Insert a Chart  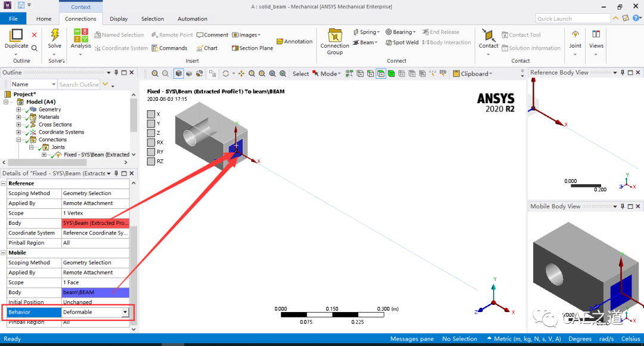coord(207,48)
